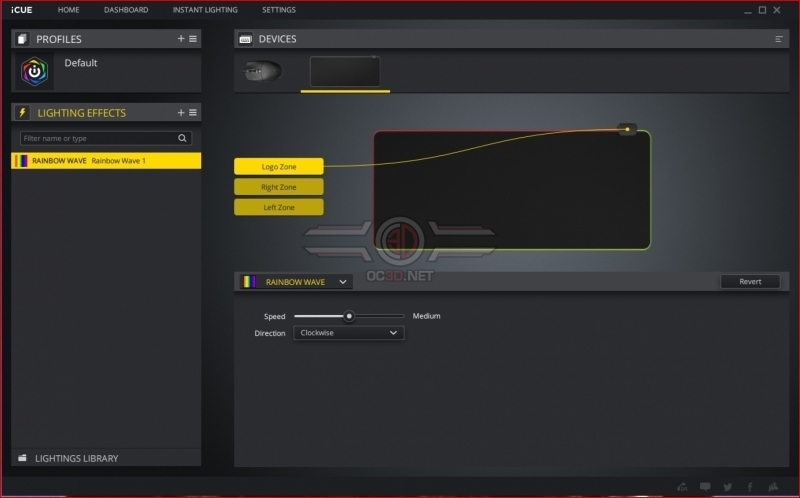Open the chat feedback icon
Viewport: 800px width, 498px height.
tap(705, 487)
